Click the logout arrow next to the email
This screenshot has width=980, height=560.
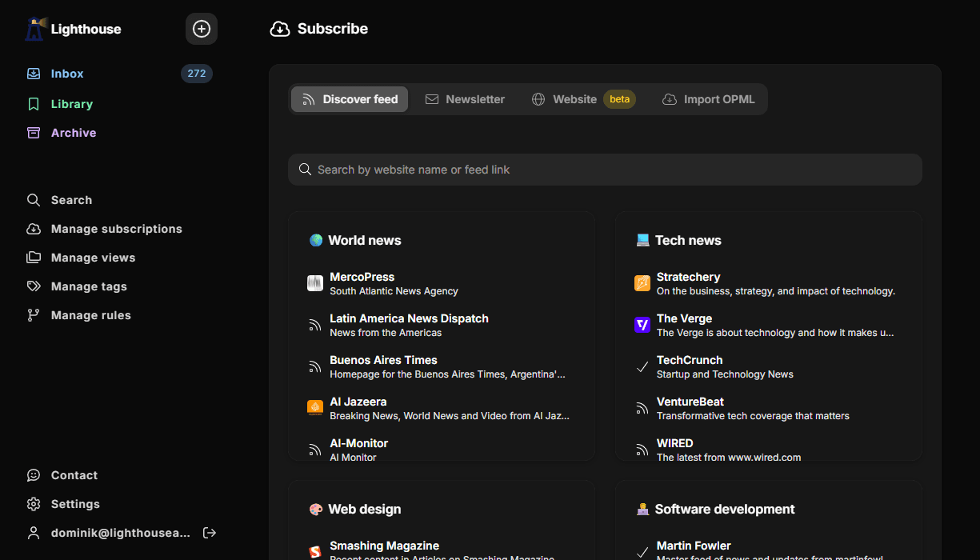tap(209, 532)
